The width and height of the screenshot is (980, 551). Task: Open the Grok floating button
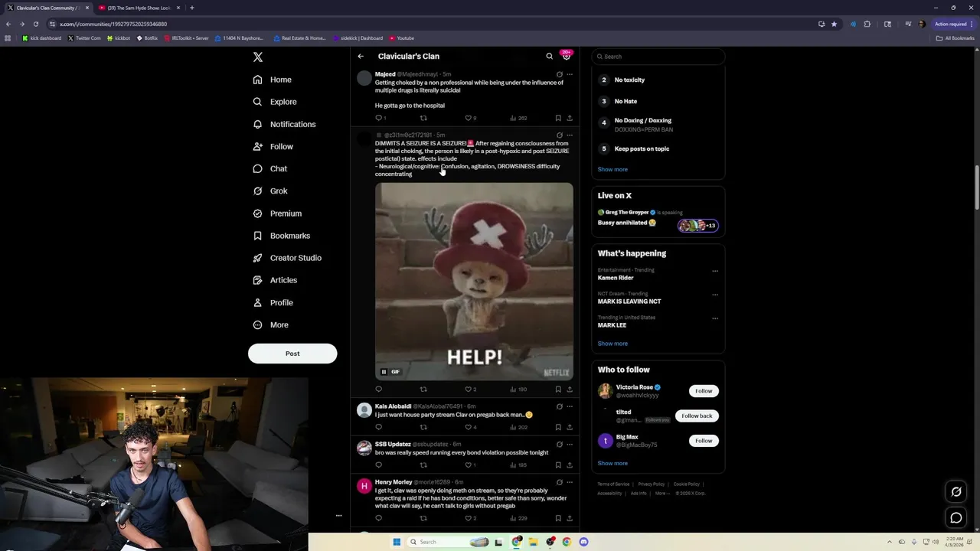(x=956, y=492)
